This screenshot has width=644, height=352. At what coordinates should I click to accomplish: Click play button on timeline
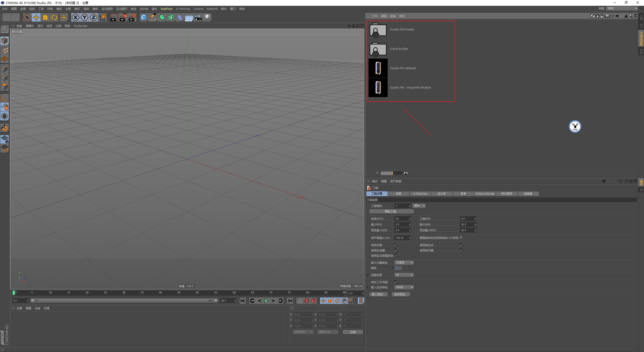pos(265,301)
